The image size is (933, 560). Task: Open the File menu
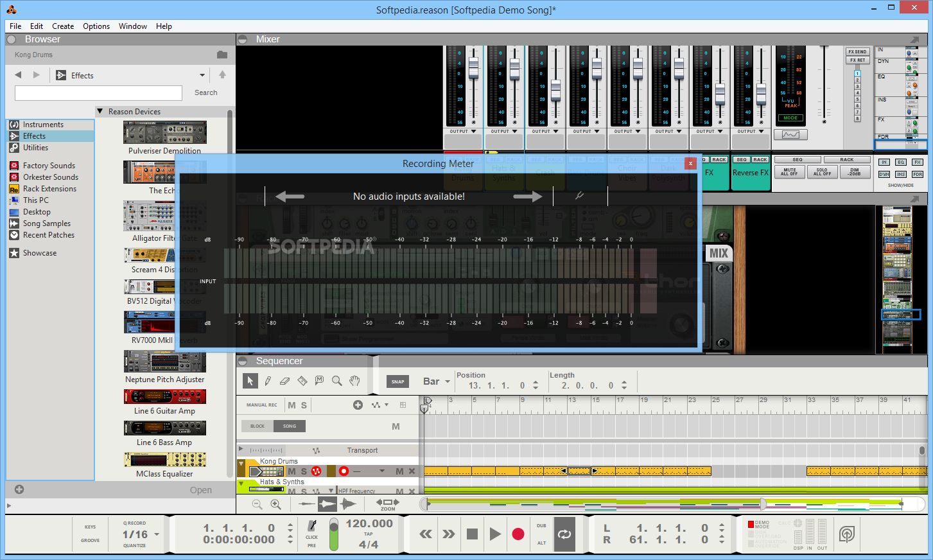[15, 26]
